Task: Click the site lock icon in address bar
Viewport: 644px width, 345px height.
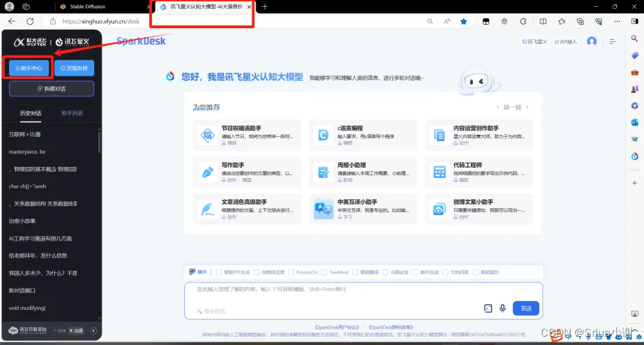Action: [x=52, y=21]
